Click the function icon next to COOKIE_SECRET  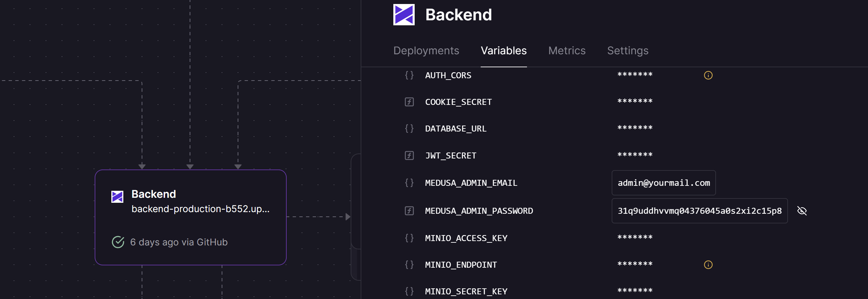coord(409,102)
